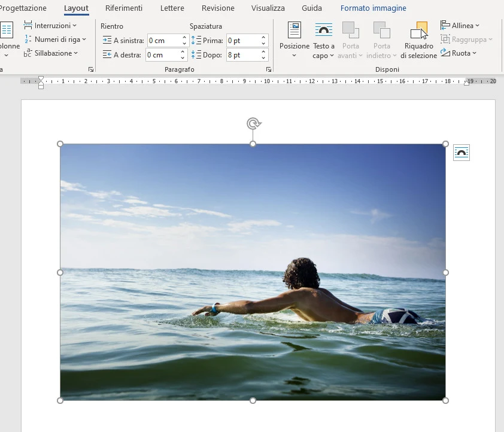The width and height of the screenshot is (504, 432).
Task: Click the Testo a capo wrap icon
Action: click(x=324, y=31)
